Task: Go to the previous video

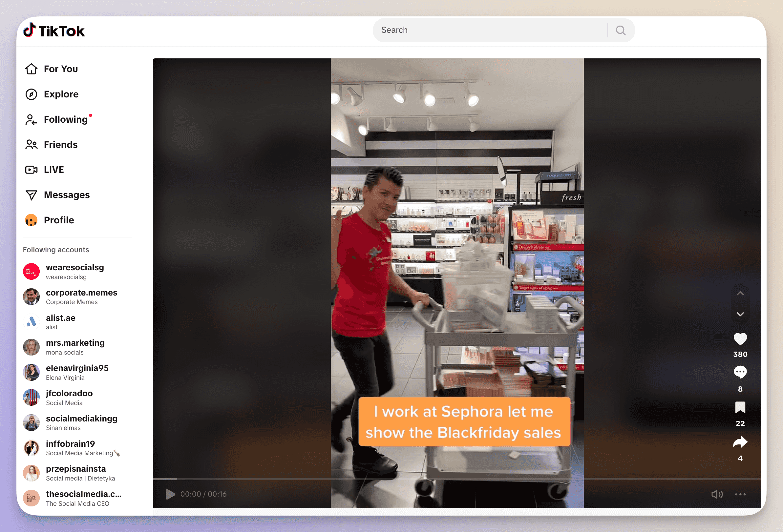Action: point(740,293)
